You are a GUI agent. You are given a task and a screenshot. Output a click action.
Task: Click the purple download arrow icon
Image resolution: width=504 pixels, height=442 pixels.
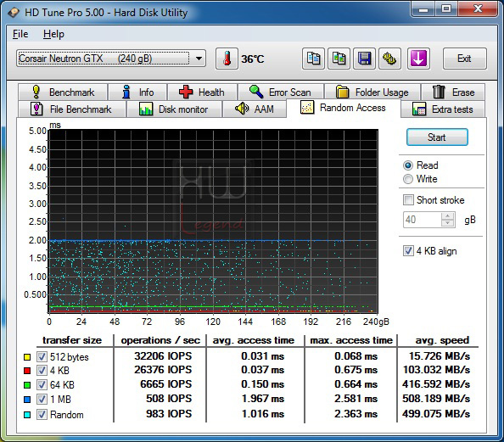[418, 59]
